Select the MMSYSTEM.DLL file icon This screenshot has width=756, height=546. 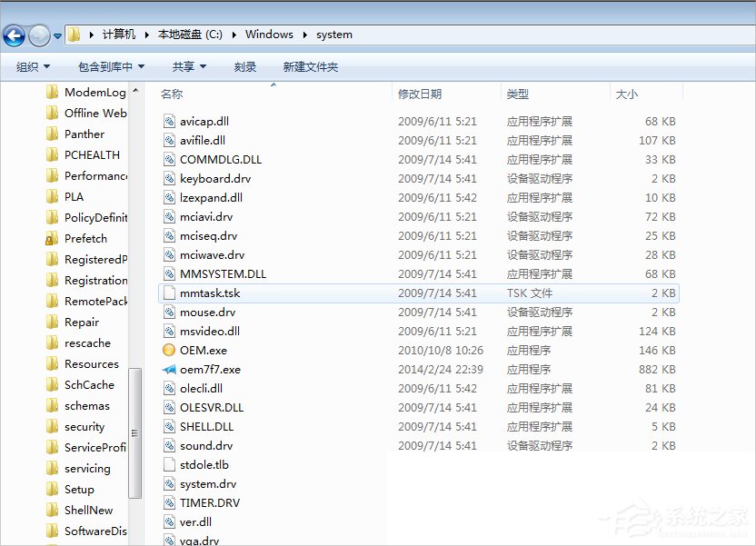(x=170, y=273)
